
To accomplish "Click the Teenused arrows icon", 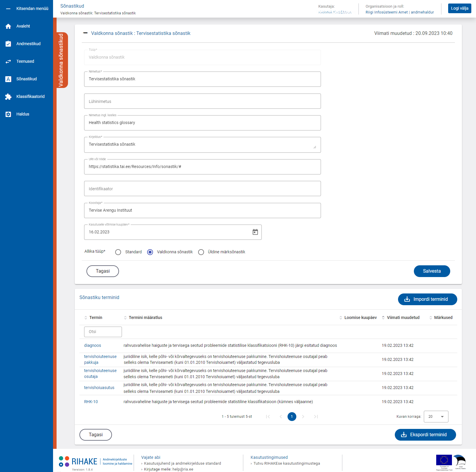I will click(x=8, y=62).
